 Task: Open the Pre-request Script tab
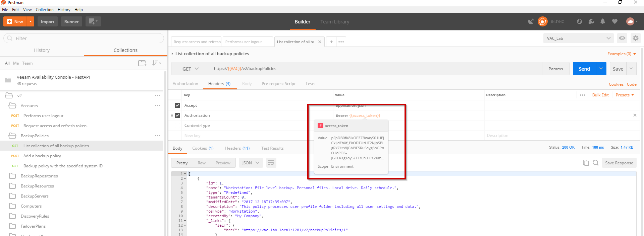(278, 84)
